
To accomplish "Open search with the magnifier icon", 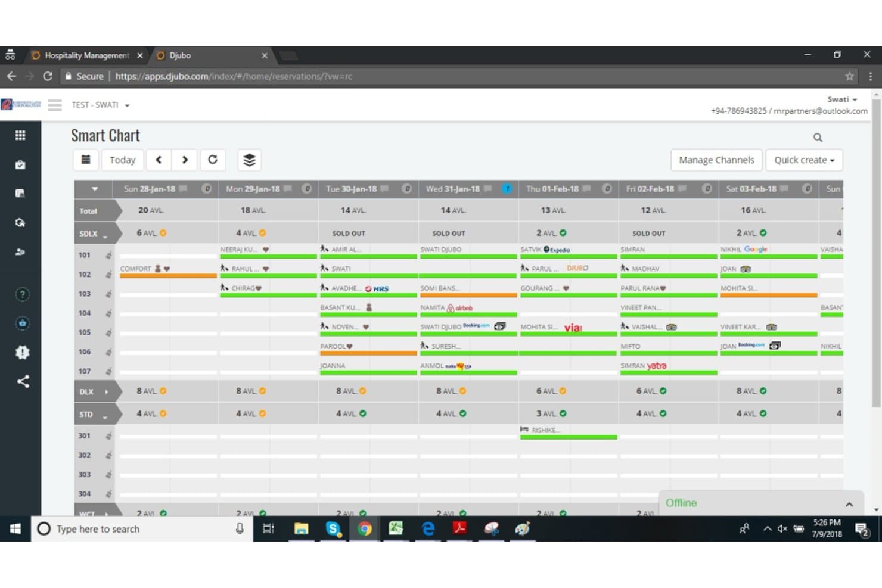I will 818,138.
